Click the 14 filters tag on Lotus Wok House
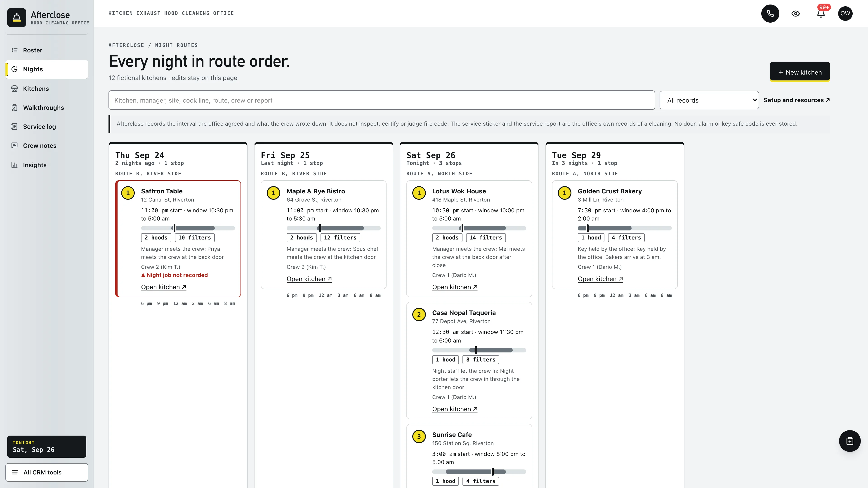The height and width of the screenshot is (488, 868). (x=486, y=237)
